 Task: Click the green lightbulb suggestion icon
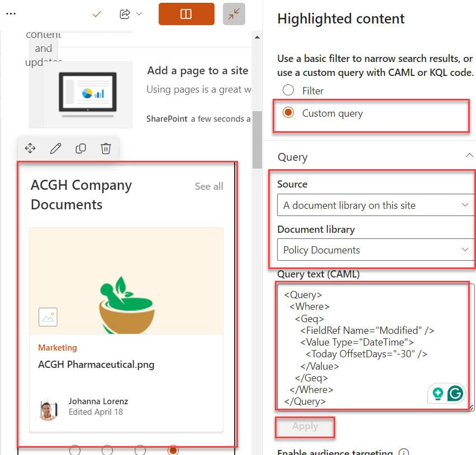(438, 394)
